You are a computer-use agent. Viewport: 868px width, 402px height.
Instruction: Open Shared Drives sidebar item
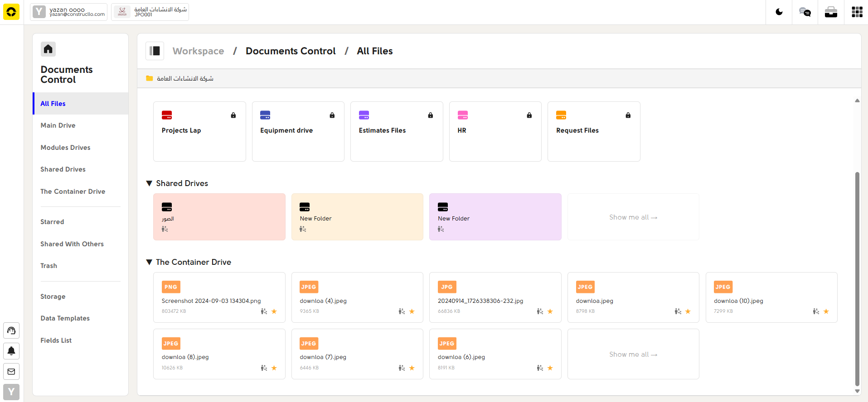(81, 169)
